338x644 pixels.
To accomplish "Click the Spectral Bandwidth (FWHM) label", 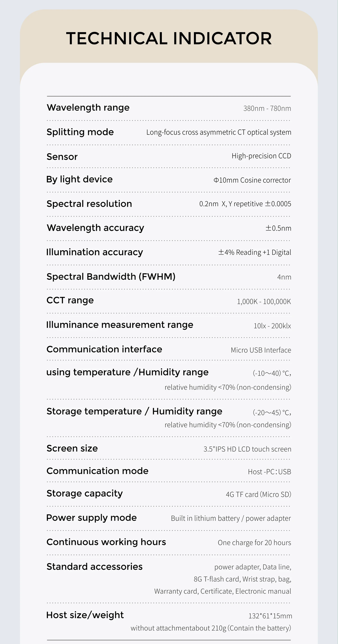I will click(111, 277).
